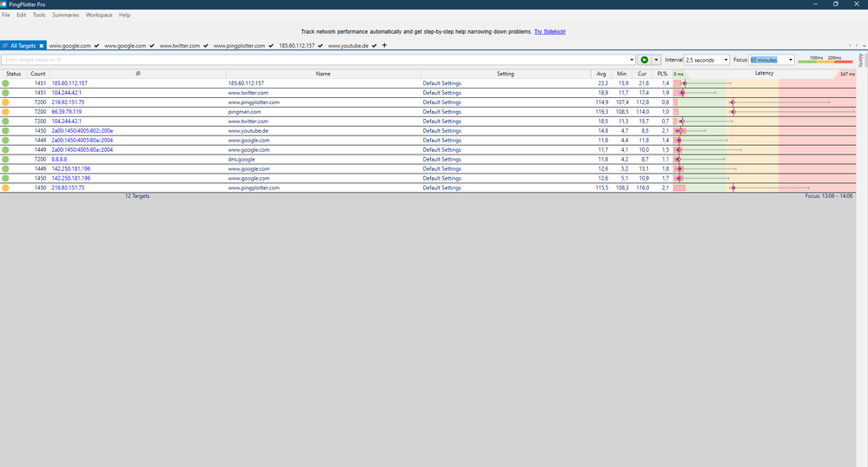Open the Tools menu
868x467 pixels.
click(39, 15)
